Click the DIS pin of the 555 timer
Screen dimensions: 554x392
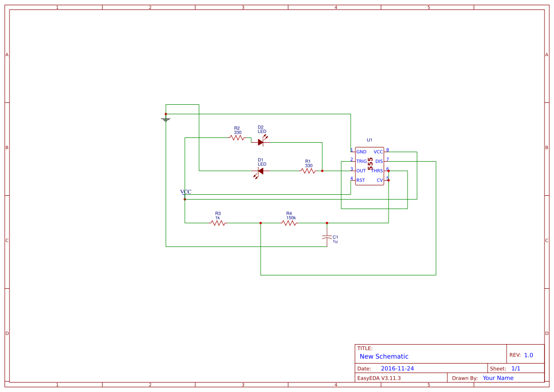click(379, 161)
